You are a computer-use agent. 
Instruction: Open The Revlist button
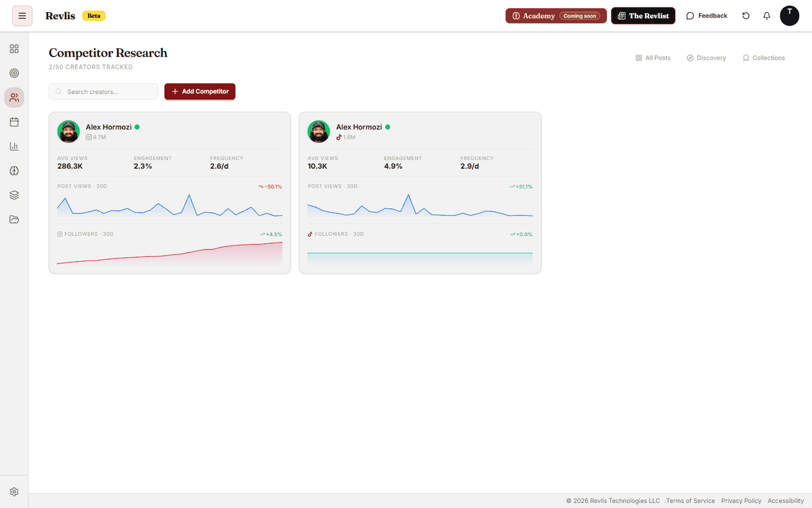point(643,16)
